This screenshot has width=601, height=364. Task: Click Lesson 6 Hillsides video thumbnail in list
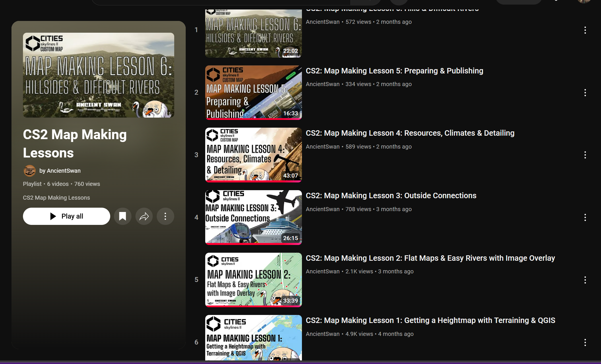[x=253, y=33]
